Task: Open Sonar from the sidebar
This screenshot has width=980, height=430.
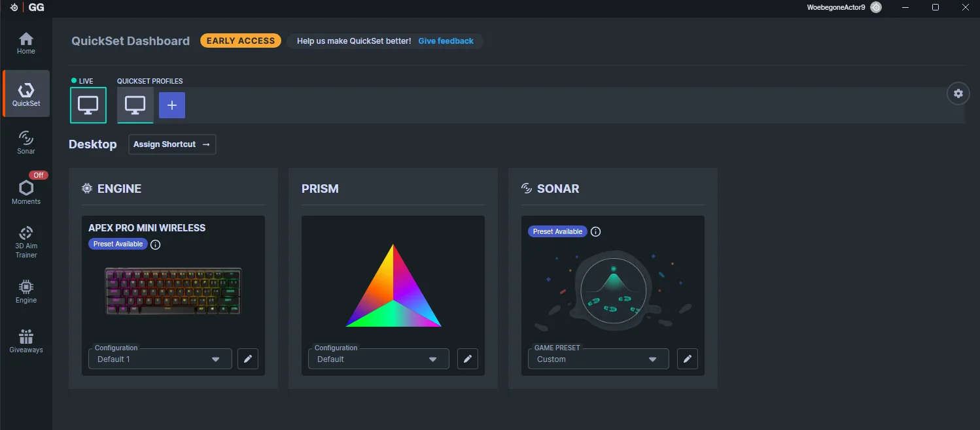Action: tap(26, 142)
